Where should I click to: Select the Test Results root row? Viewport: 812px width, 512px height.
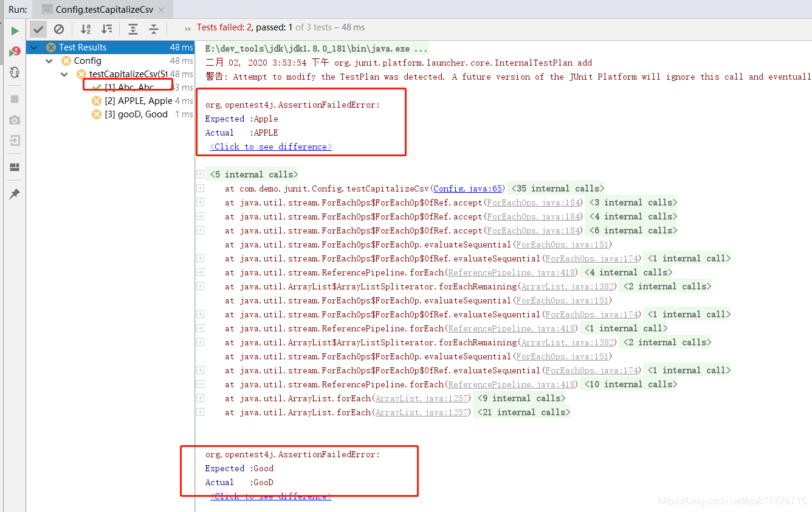point(111,47)
